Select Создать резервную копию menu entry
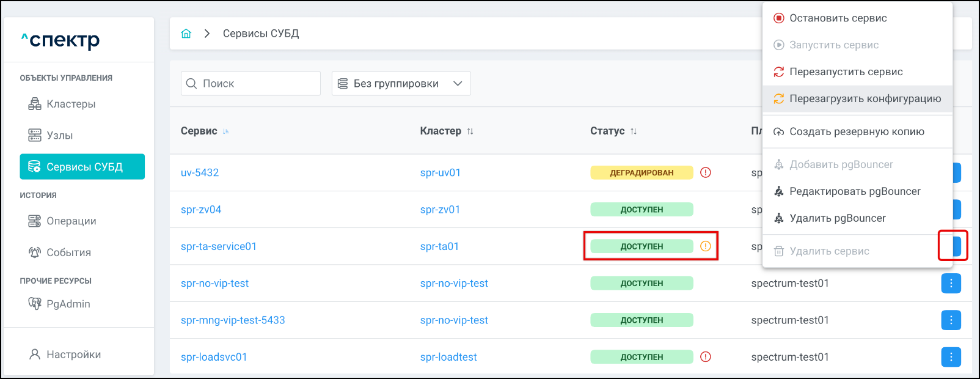 coord(856,132)
